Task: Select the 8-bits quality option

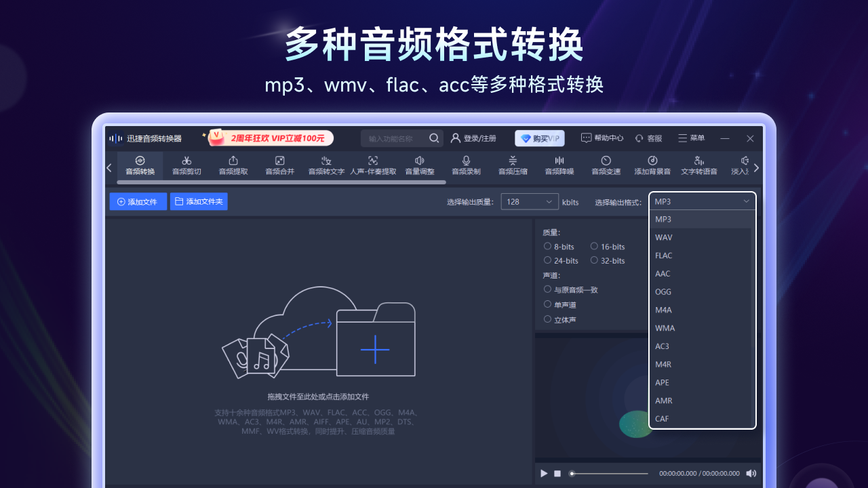Action: coord(559,247)
